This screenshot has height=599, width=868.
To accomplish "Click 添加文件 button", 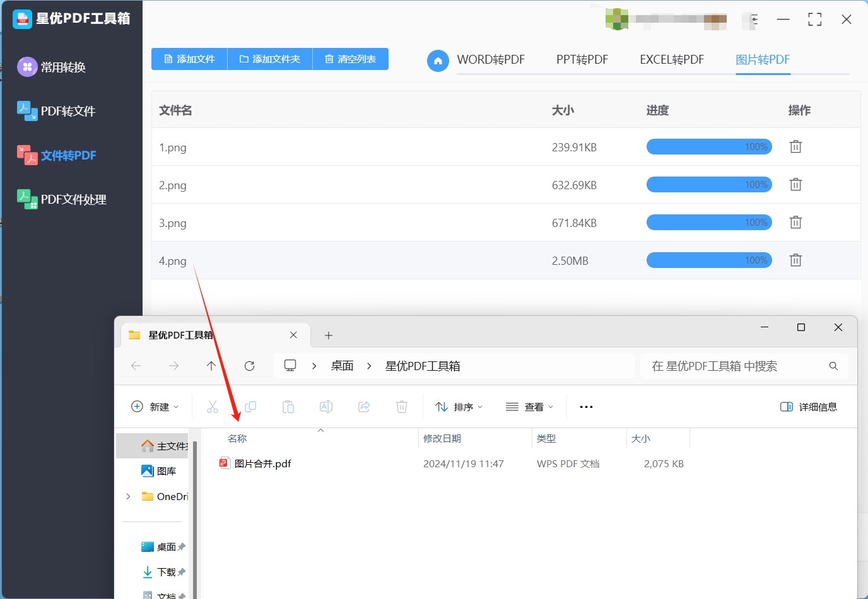I will [x=189, y=59].
